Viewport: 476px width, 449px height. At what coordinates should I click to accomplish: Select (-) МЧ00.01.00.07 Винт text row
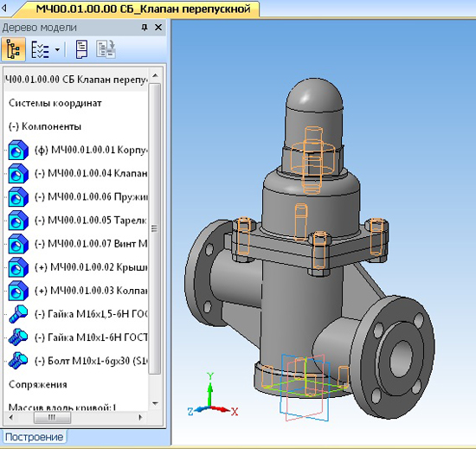[91, 244]
